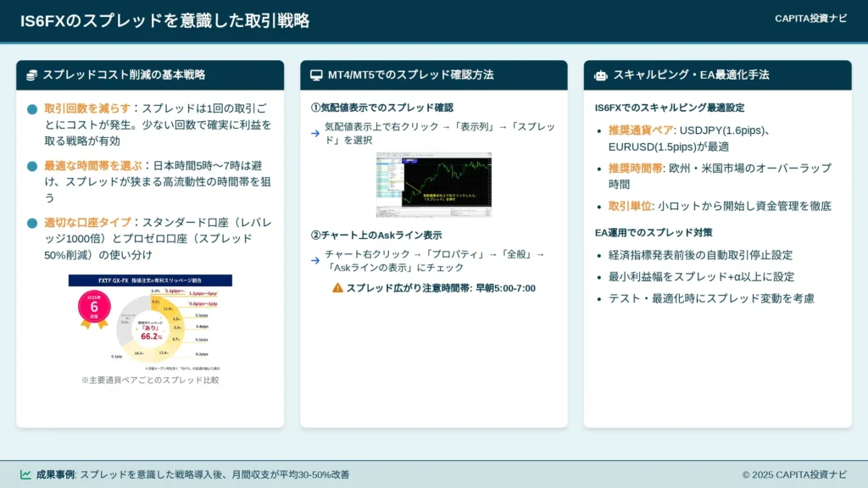
Task: Click the text 小ロットから開始し資金管理を徹底
Action: click(x=744, y=207)
